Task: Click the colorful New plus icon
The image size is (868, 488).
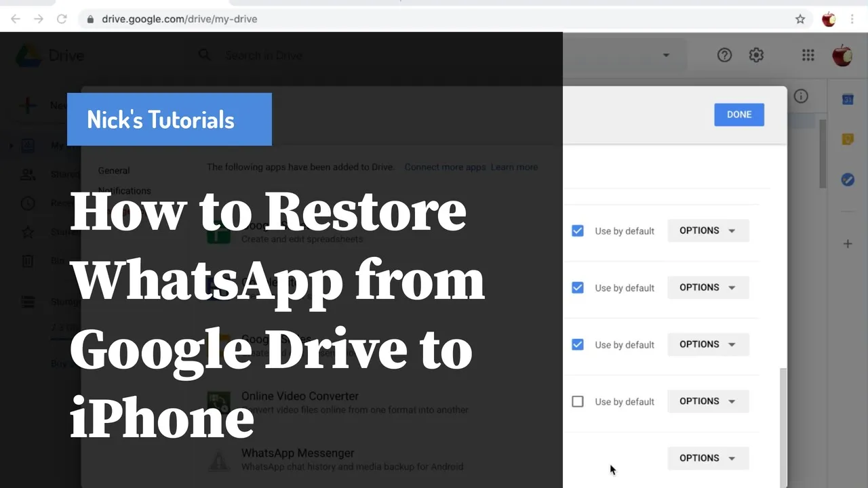Action: (x=28, y=105)
